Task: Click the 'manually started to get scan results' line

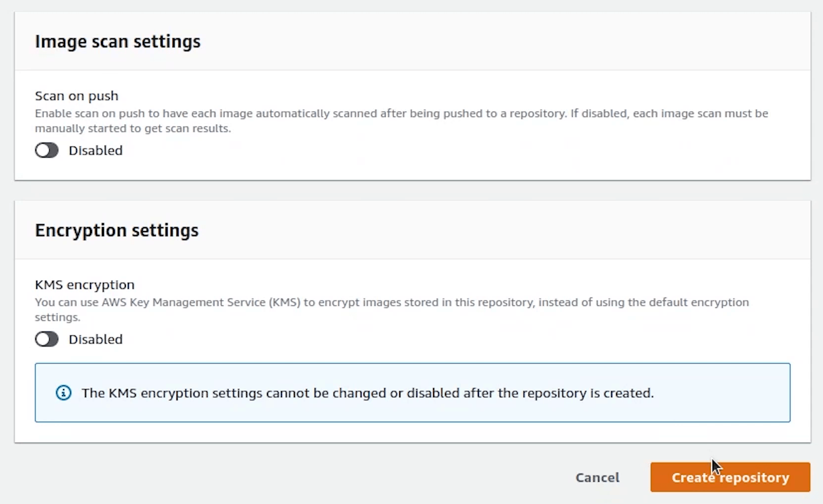Action: point(132,129)
